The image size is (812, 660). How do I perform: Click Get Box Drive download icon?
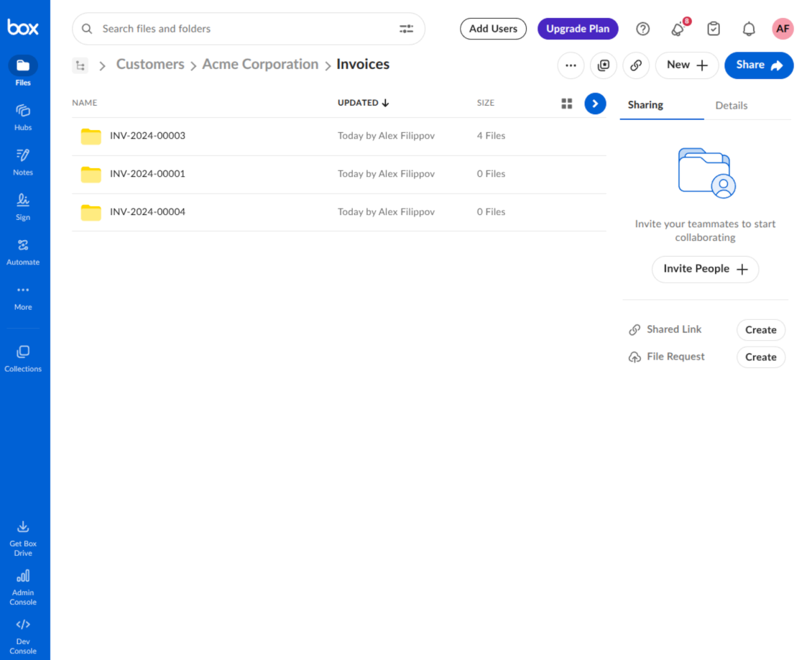point(23,527)
